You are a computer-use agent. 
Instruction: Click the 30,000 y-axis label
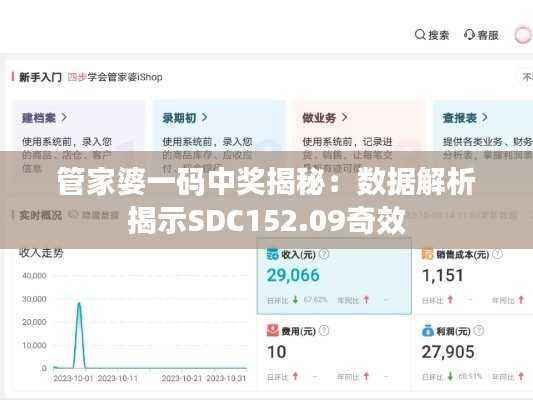coord(34,299)
